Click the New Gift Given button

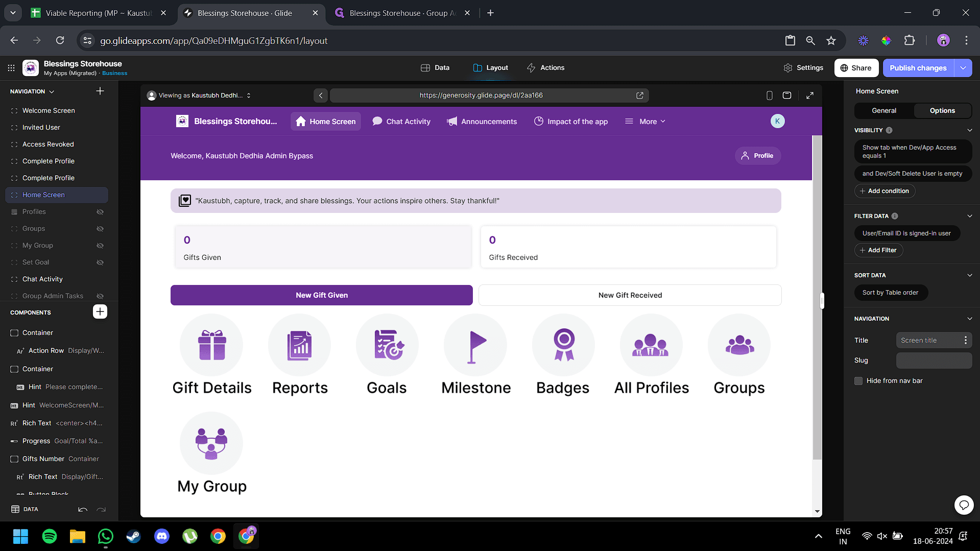click(x=322, y=295)
